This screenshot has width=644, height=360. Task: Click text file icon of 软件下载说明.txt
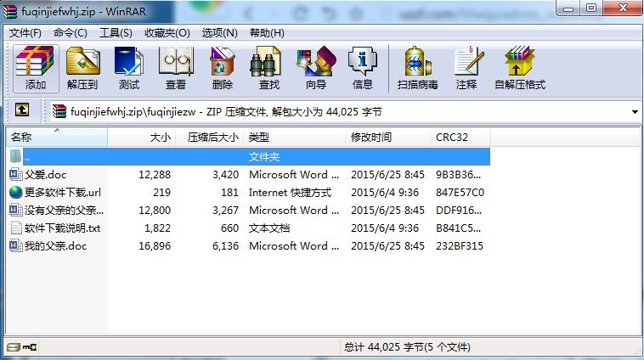tap(15, 228)
